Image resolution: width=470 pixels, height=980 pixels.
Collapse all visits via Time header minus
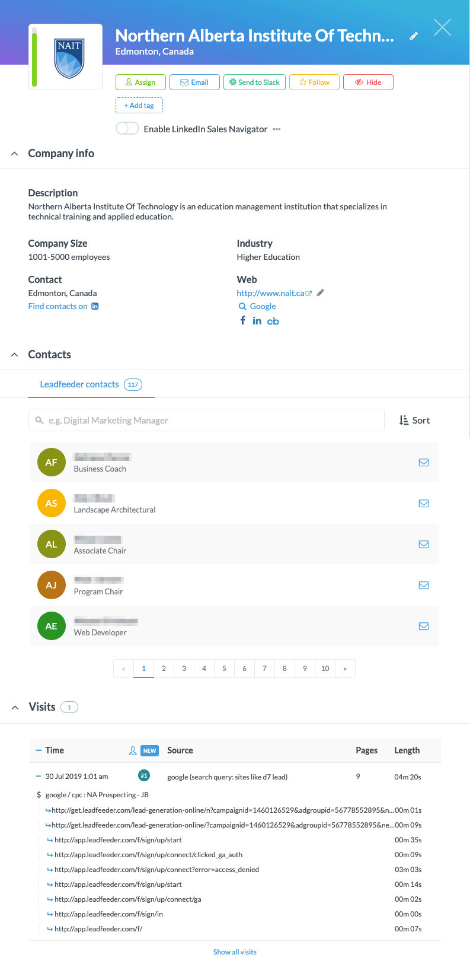(x=39, y=750)
